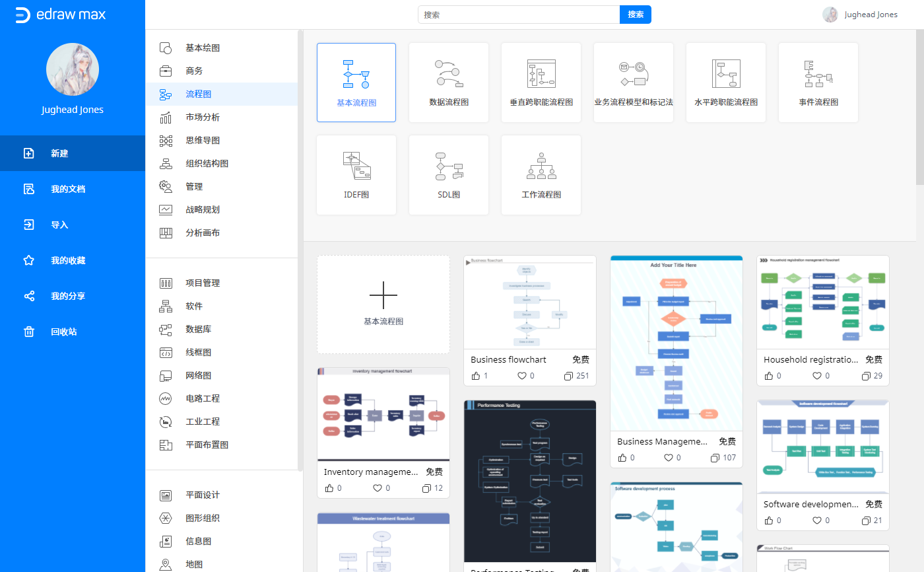Click the large sidebar profile avatar
This screenshot has height=572, width=924.
point(73,69)
